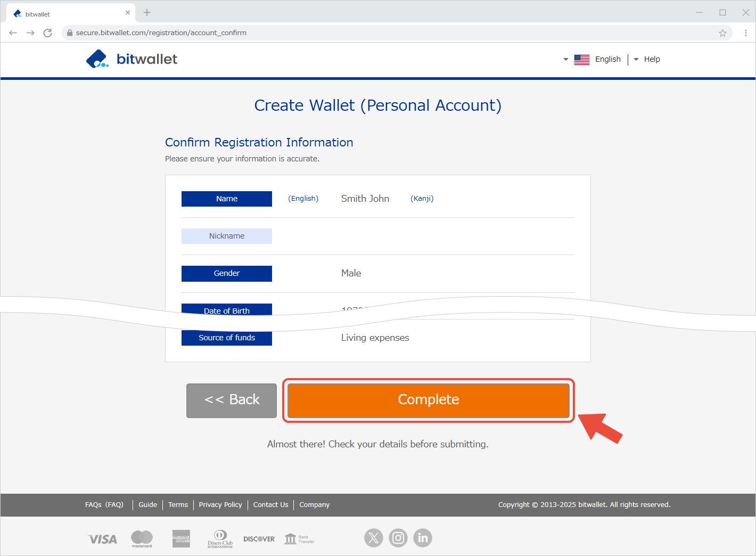Click the American Express logo
756x556 pixels.
click(x=181, y=539)
